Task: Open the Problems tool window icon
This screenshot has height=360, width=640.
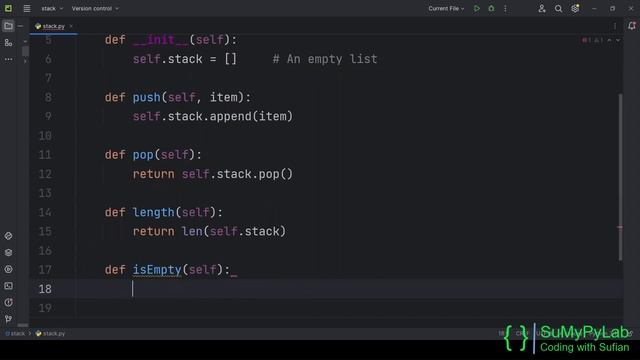Action: (8, 302)
